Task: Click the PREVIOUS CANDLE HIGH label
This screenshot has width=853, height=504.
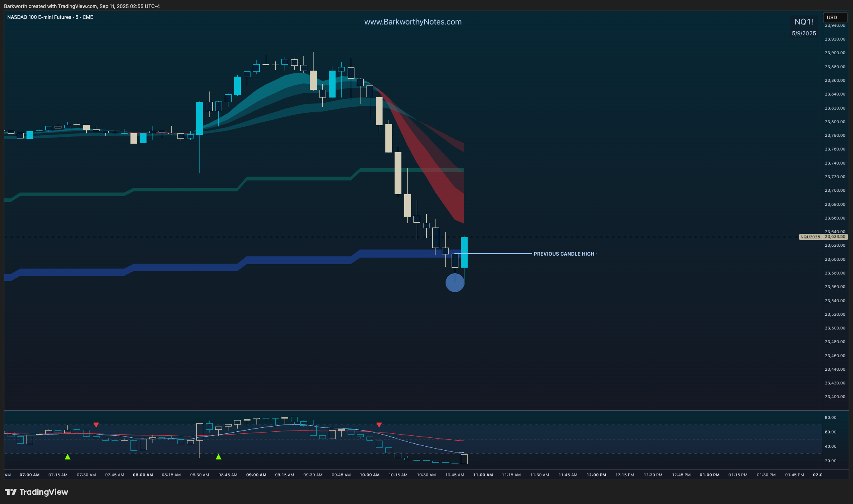Action: 564,254
